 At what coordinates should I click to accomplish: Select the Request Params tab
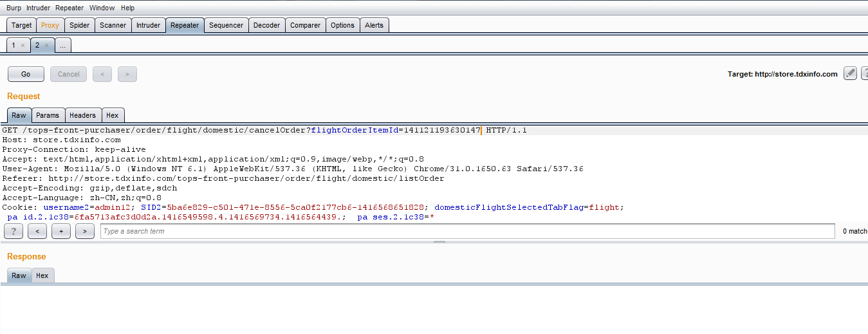pyautogui.click(x=47, y=115)
